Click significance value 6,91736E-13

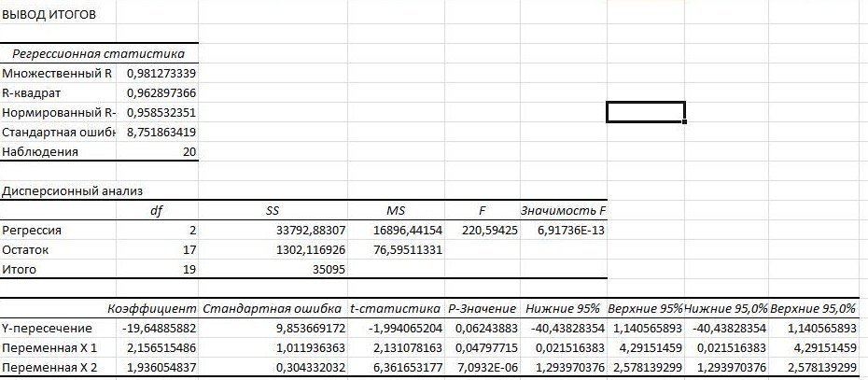pyautogui.click(x=563, y=231)
